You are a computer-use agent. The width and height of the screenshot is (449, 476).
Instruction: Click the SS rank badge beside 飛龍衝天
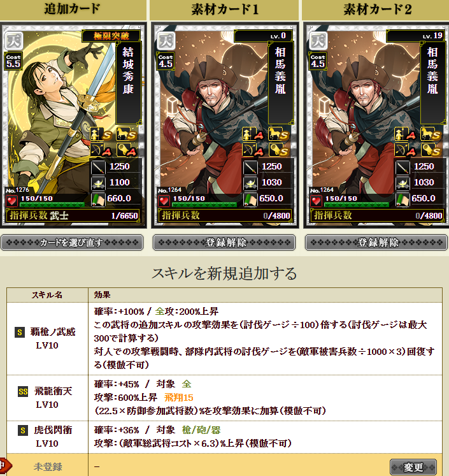pos(23,391)
